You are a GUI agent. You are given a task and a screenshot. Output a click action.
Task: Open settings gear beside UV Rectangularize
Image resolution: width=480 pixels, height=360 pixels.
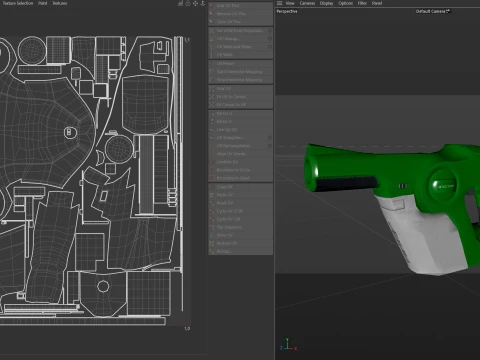pos(270,146)
